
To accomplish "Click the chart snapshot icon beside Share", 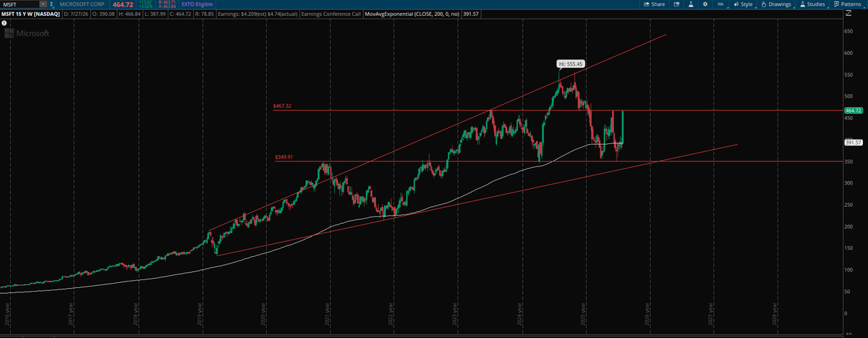I will (x=677, y=4).
